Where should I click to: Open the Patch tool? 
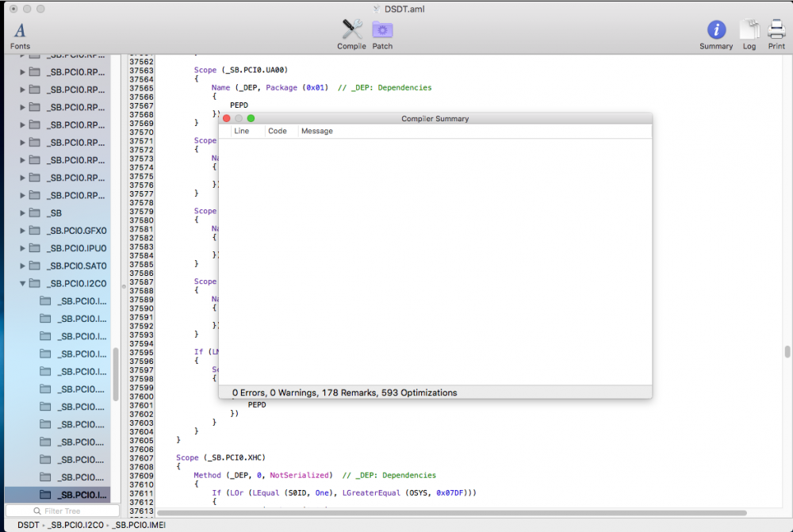point(382,35)
